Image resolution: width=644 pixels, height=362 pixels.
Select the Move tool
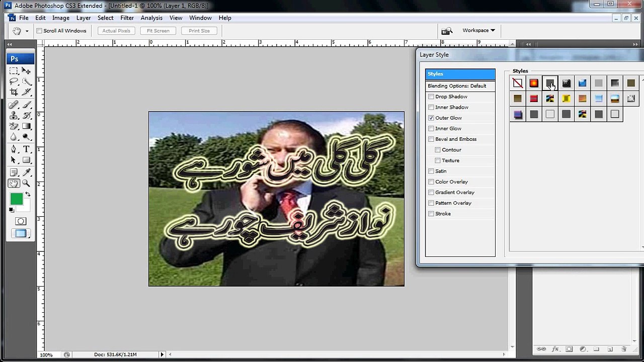tap(27, 71)
